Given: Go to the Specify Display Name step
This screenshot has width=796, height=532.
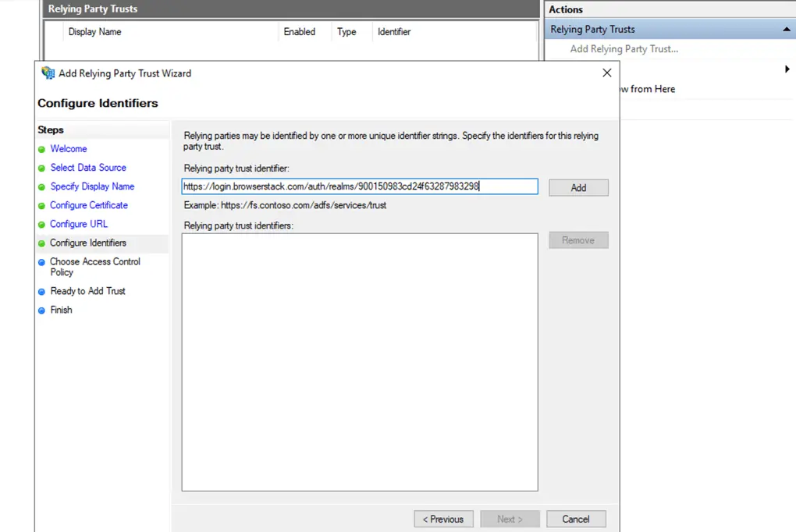Looking at the screenshot, I should click(x=92, y=186).
